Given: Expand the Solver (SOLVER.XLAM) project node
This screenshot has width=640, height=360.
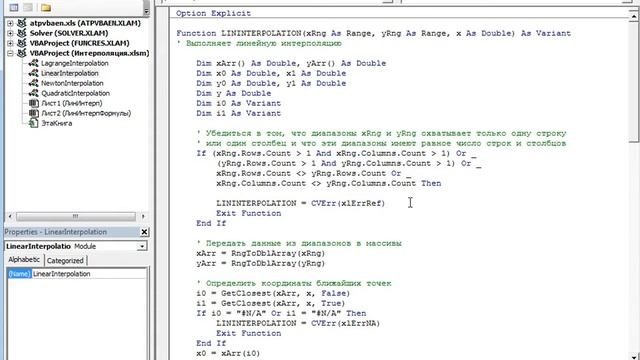Looking at the screenshot, I should (10, 33).
